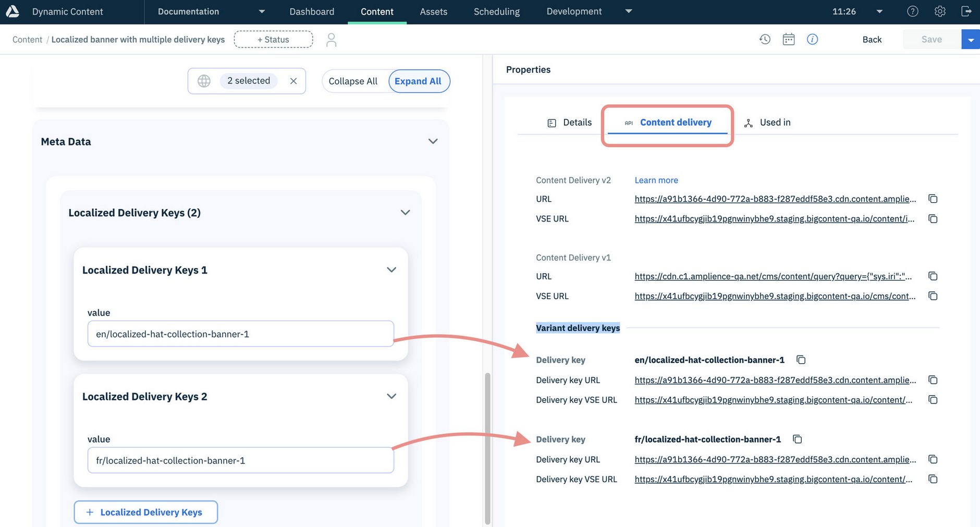Clear the 2 selected locales
This screenshot has height=527, width=980.
click(x=293, y=81)
